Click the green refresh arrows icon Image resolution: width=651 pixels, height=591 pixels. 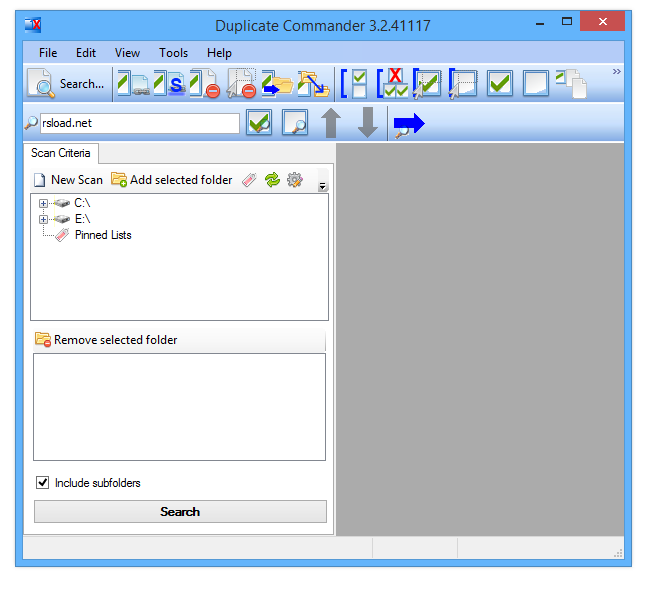[x=272, y=180]
